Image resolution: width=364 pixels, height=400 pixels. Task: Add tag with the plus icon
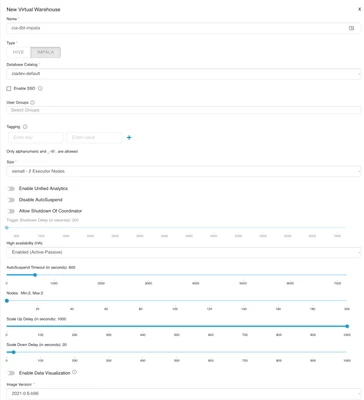pos(129,137)
